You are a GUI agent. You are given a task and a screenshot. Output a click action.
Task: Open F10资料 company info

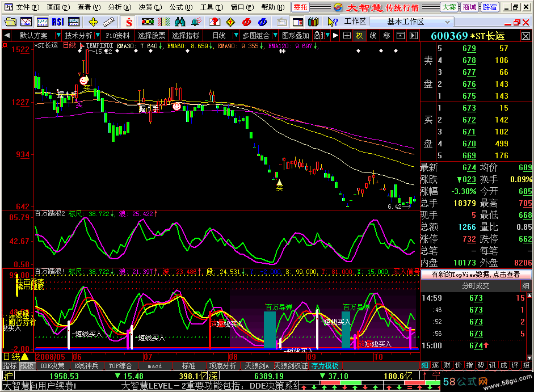pos(117,35)
